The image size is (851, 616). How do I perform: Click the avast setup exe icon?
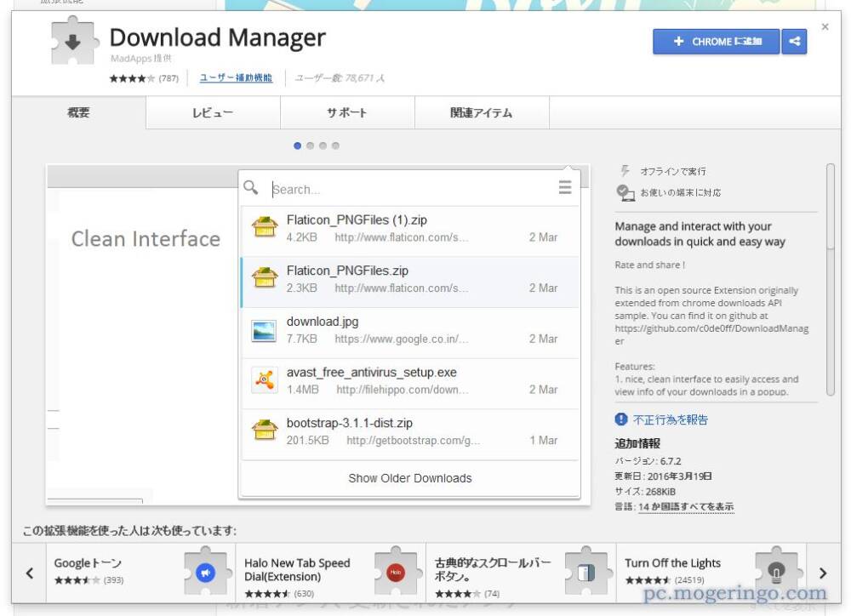click(x=265, y=380)
